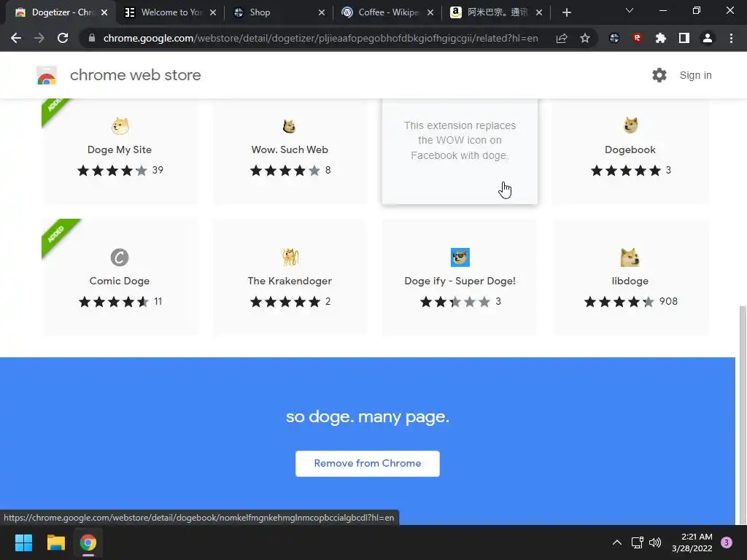This screenshot has width=747, height=560.
Task: Open the notification badge showing 3
Action: point(727,542)
